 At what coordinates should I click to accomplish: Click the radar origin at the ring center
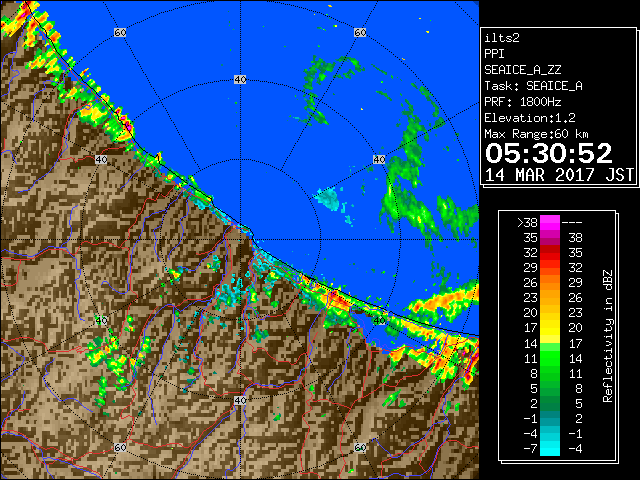(x=240, y=240)
